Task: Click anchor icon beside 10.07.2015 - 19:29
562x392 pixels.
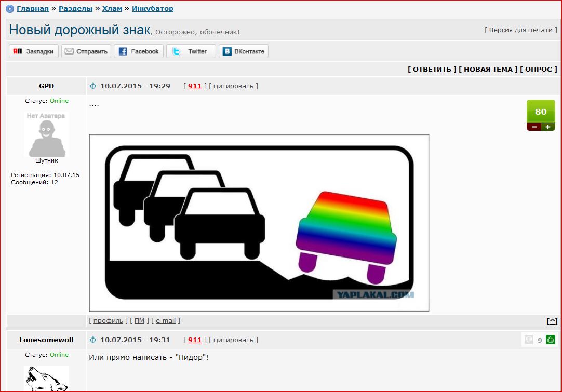Action: 93,86
